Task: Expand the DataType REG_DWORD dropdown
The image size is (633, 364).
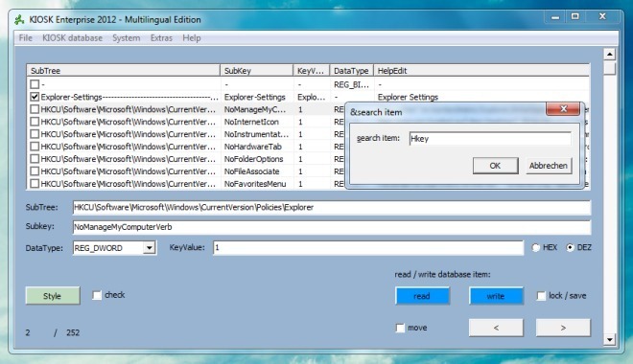Action: click(x=150, y=247)
